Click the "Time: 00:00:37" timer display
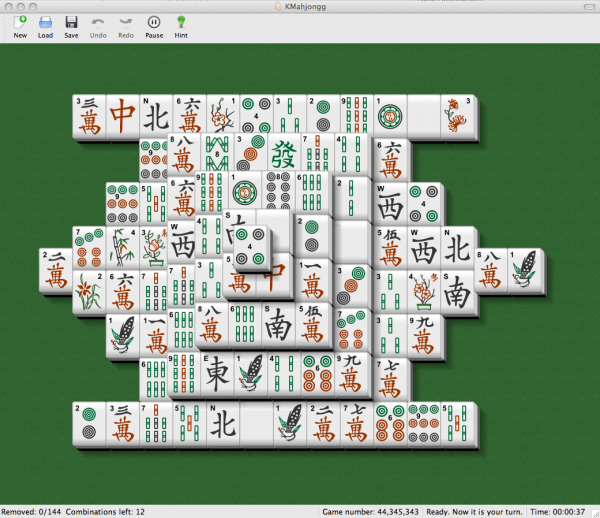This screenshot has width=600, height=518. point(558,512)
